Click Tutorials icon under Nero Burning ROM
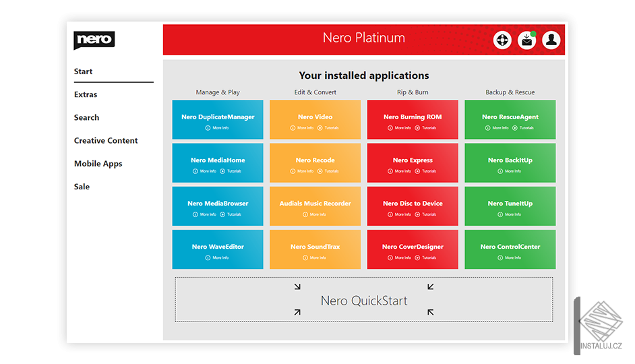The height and width of the screenshot is (364, 635). (x=417, y=128)
